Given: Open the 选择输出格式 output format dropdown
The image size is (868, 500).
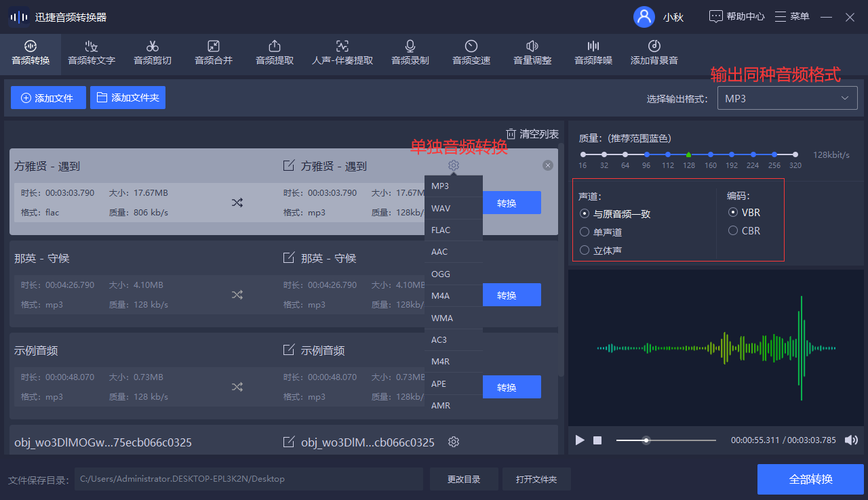Looking at the screenshot, I should pyautogui.click(x=787, y=98).
